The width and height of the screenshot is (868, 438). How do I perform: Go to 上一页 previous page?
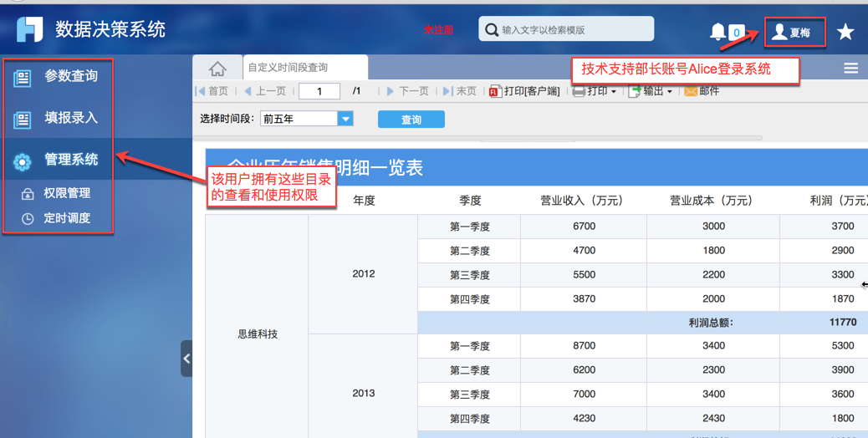point(264,91)
